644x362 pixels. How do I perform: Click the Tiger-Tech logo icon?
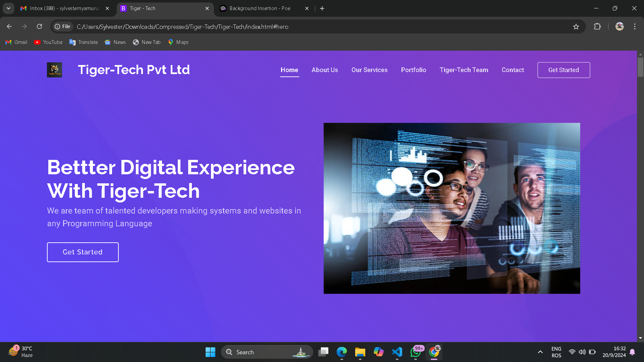pos(54,70)
